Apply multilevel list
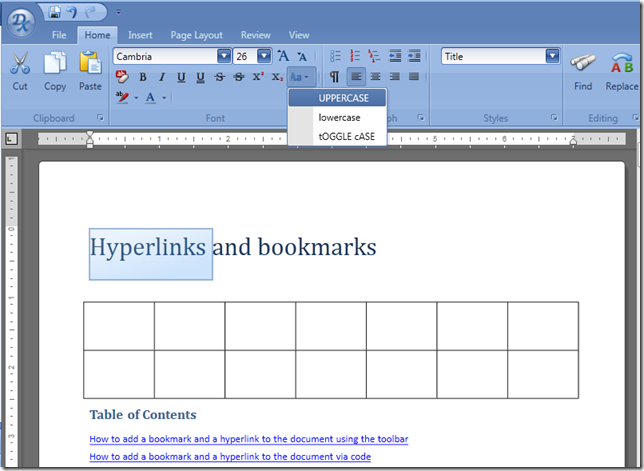The height and width of the screenshot is (471, 644). 374,56
